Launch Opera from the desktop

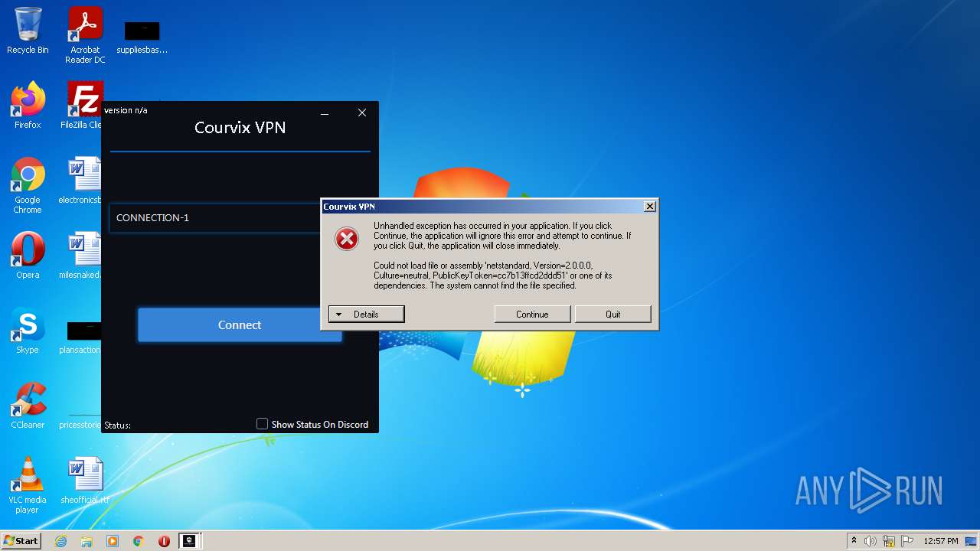[x=28, y=256]
